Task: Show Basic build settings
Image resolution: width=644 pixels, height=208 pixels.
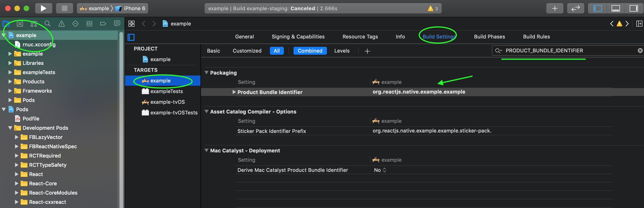Action: tap(213, 51)
